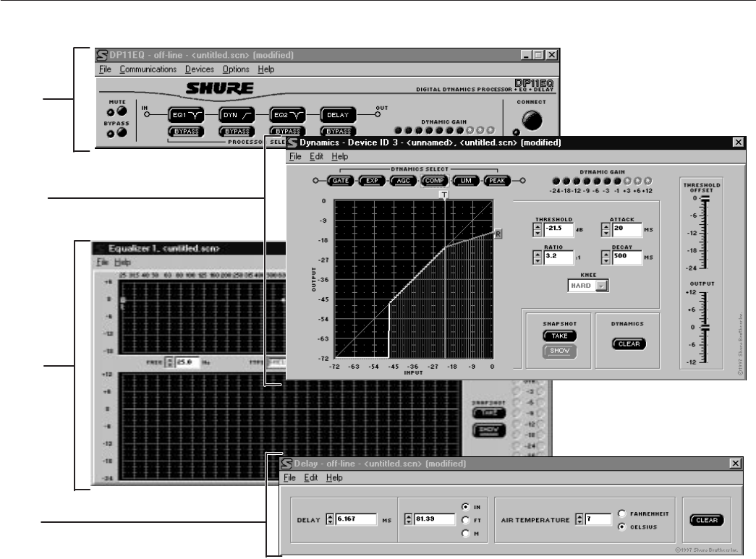This screenshot has height=559, width=756.
Task: Select the EXP dynamics processor
Action: [372, 181]
